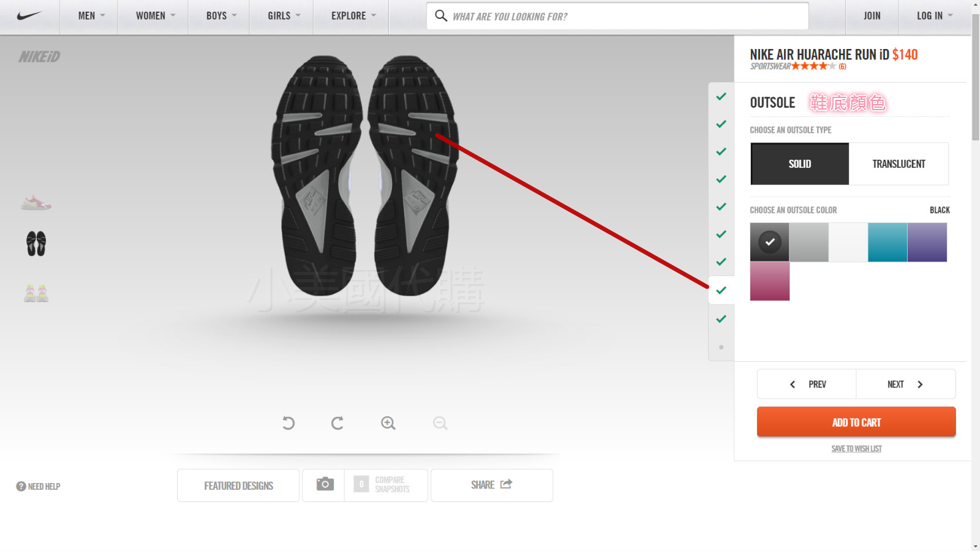Click ADD TO CART
Screen dimensions: 980x551
[x=856, y=422]
